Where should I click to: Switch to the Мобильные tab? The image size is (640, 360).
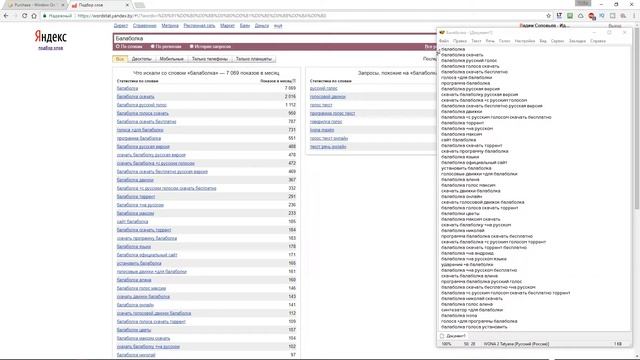[171, 59]
